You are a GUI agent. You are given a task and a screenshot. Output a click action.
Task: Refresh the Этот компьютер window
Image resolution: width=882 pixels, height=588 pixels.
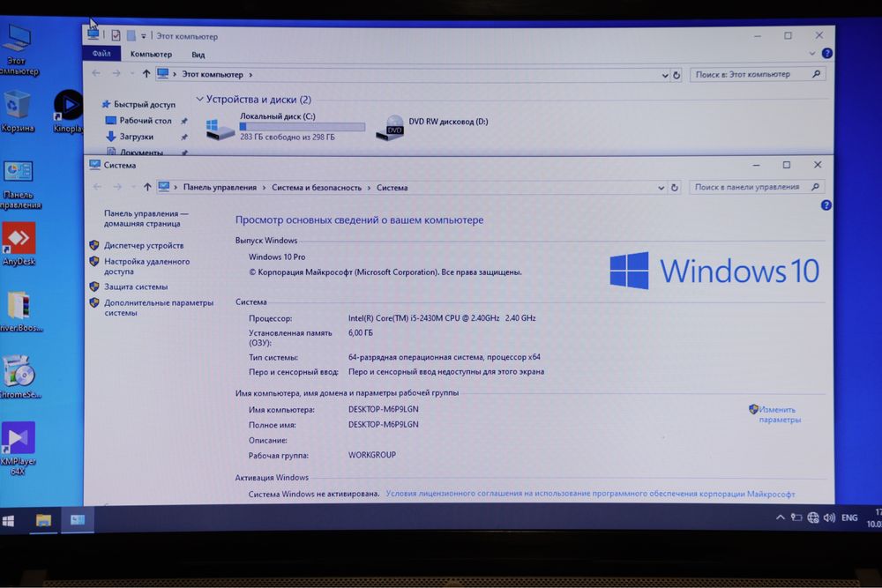pyautogui.click(x=676, y=75)
